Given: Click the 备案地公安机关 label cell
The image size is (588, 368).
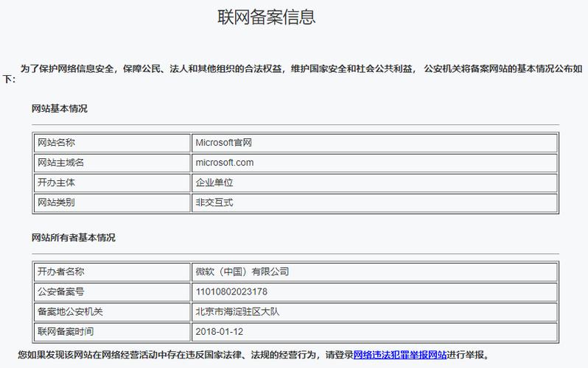Looking at the screenshot, I should pos(112,311).
